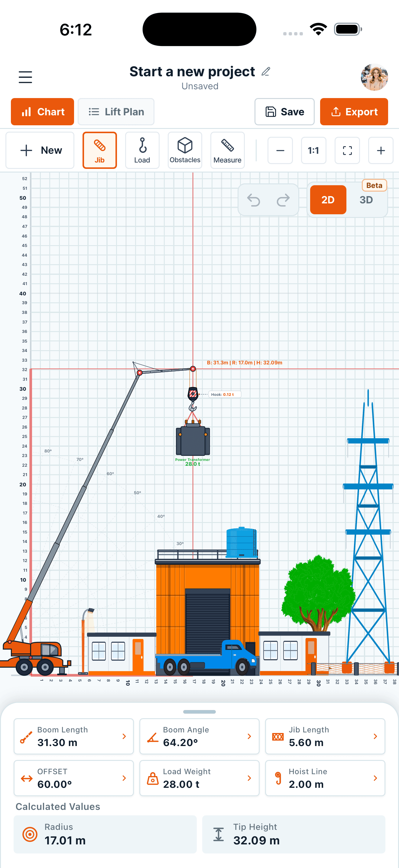Select the street lamp obstacle
Viewport: 399px width, 868px height.
86,641
